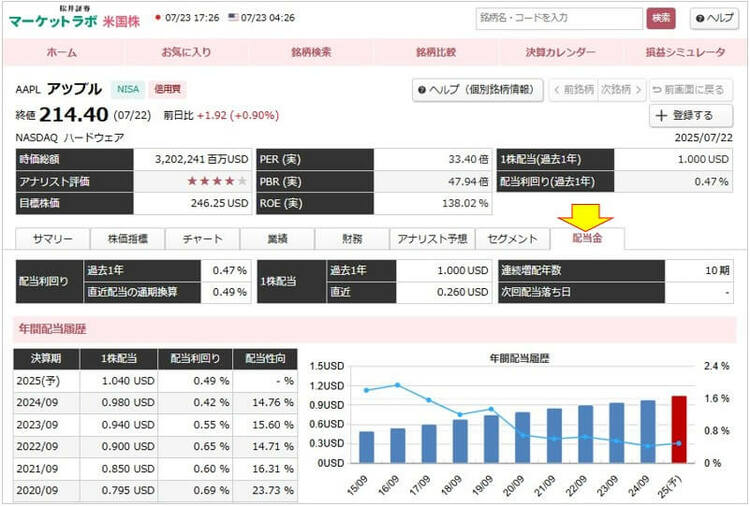Switch to the セグメント tab
Screen dimensions: 750x506
pyautogui.click(x=512, y=239)
